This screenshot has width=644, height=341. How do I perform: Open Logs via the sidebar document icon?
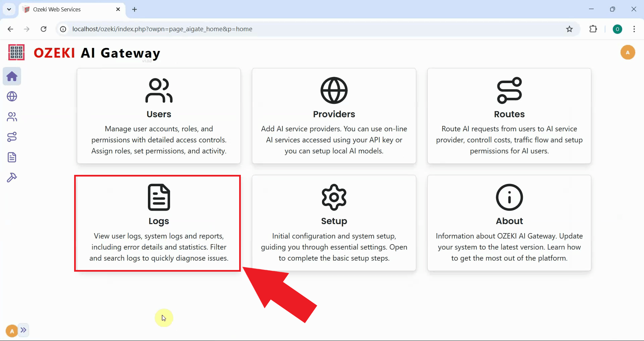(x=12, y=157)
